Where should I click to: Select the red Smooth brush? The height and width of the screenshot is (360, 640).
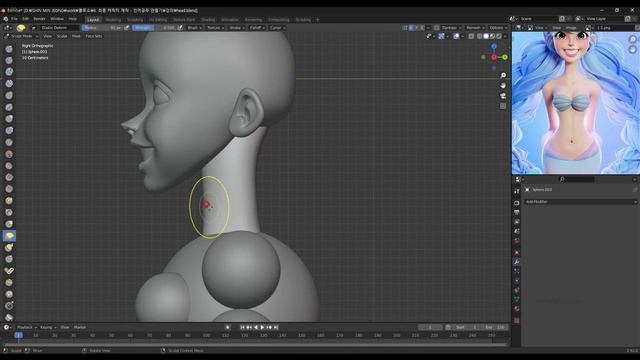tap(9, 154)
